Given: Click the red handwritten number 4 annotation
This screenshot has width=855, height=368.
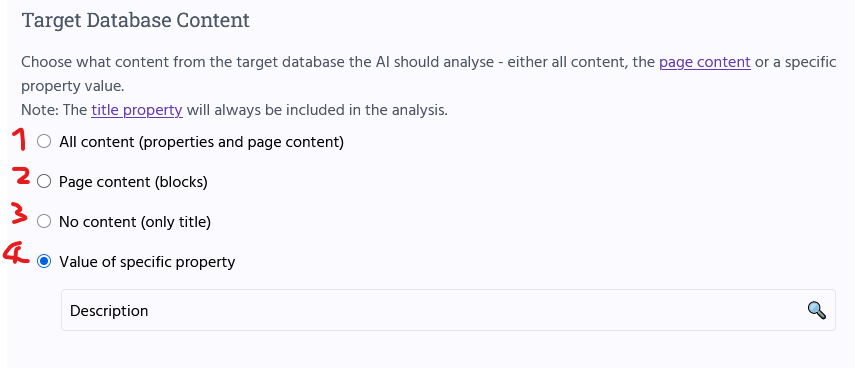Looking at the screenshot, I should click(x=16, y=253).
